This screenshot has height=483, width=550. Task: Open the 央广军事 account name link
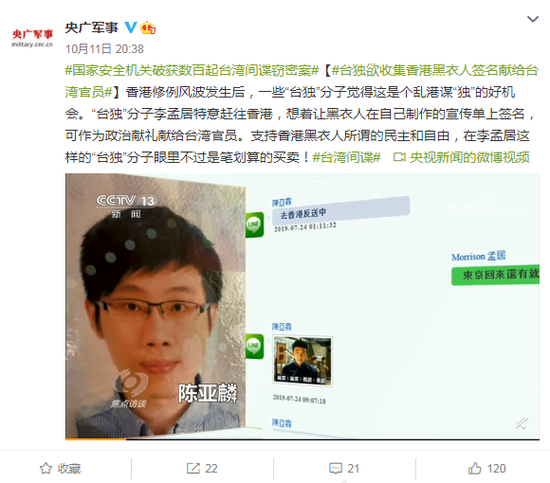coord(91,28)
